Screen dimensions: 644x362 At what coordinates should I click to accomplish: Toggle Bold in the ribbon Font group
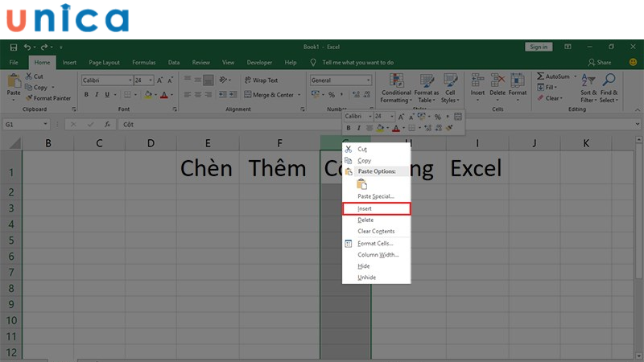tap(85, 95)
